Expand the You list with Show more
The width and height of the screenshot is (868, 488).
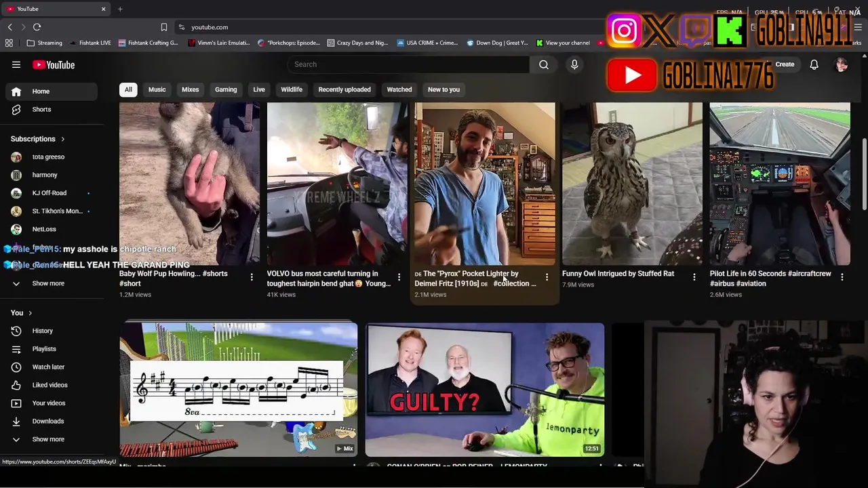52,439
